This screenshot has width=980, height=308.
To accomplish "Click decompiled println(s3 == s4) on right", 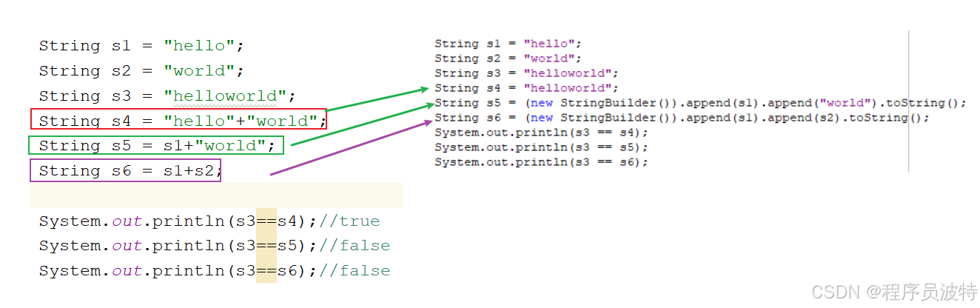I will point(541,133).
